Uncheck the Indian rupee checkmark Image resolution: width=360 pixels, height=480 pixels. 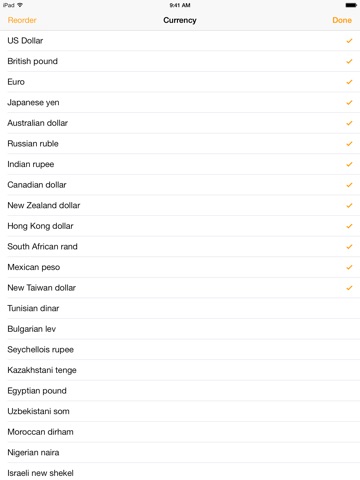point(349,164)
